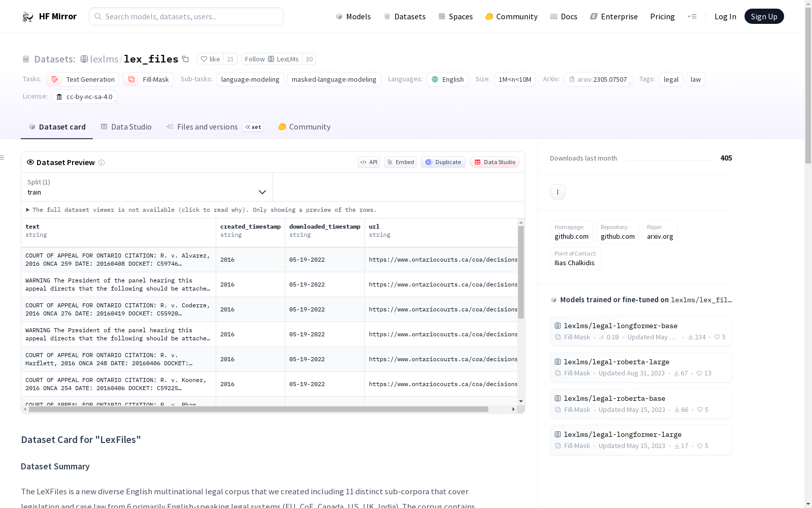812x508 pixels.
Task: Open the Homepage github.com link
Action: tap(571, 232)
